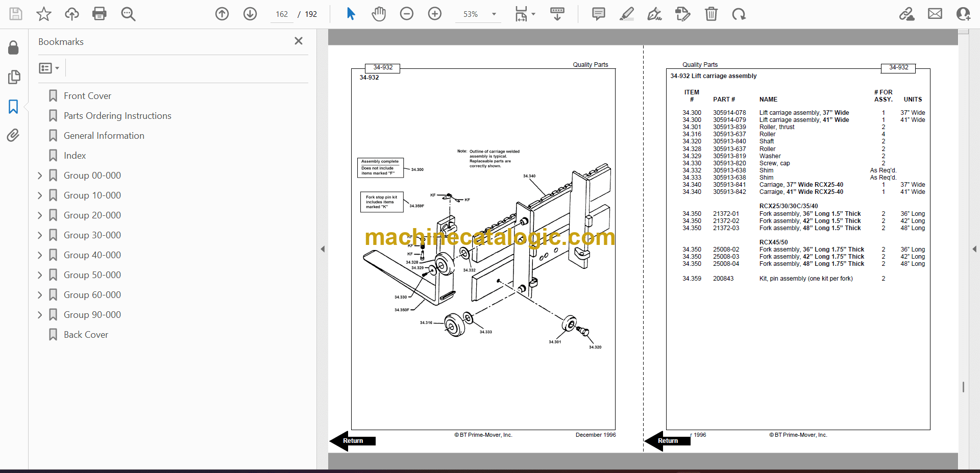The width and height of the screenshot is (980, 473).
Task: Expand the Group 40-000 bookmark
Action: coord(40,255)
